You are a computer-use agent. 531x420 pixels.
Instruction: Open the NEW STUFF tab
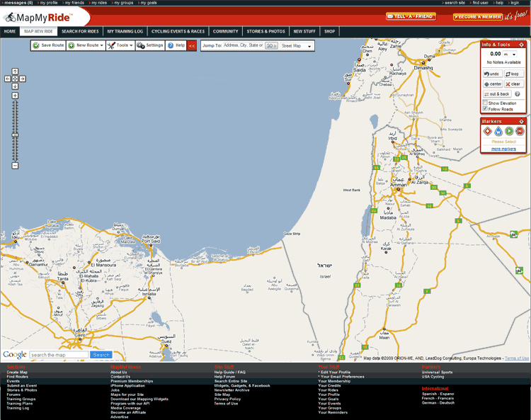tap(304, 31)
